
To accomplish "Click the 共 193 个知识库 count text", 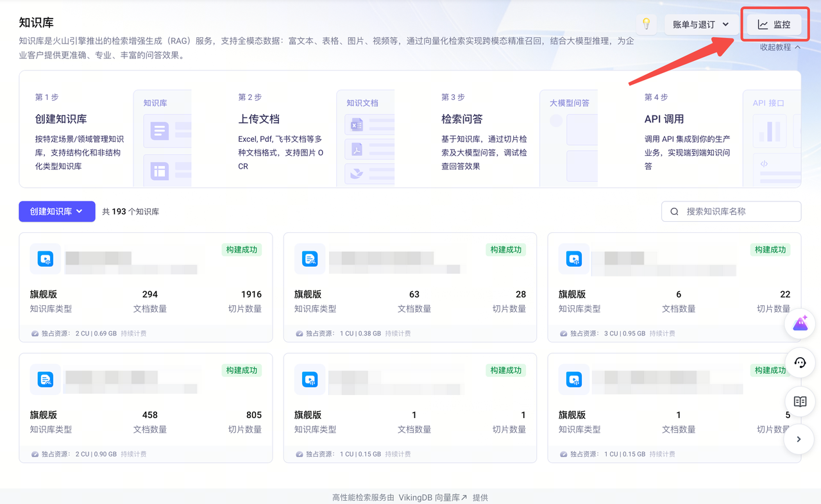I will click(131, 212).
